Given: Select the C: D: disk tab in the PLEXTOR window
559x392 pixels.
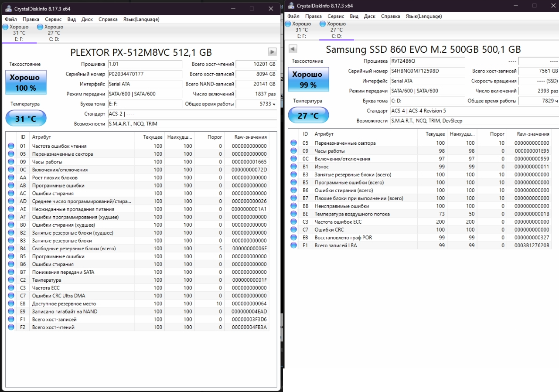Looking at the screenshot, I should tap(54, 33).
